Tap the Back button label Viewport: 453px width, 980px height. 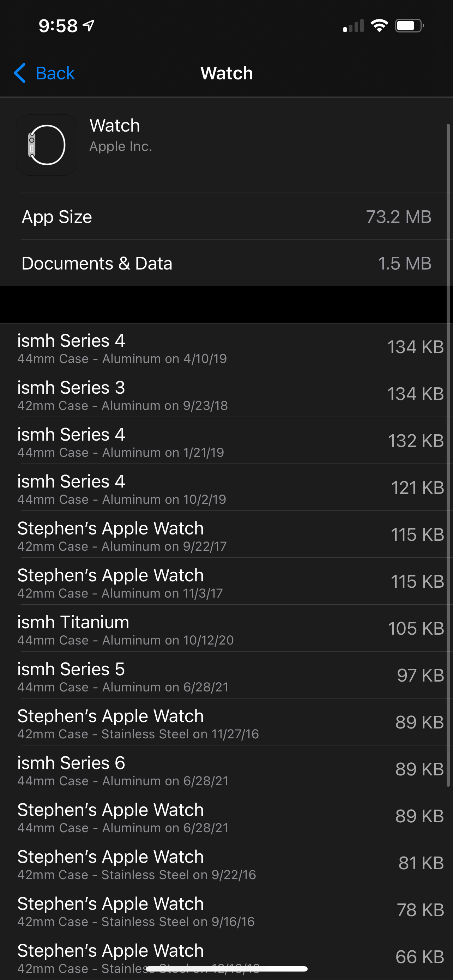[55, 73]
